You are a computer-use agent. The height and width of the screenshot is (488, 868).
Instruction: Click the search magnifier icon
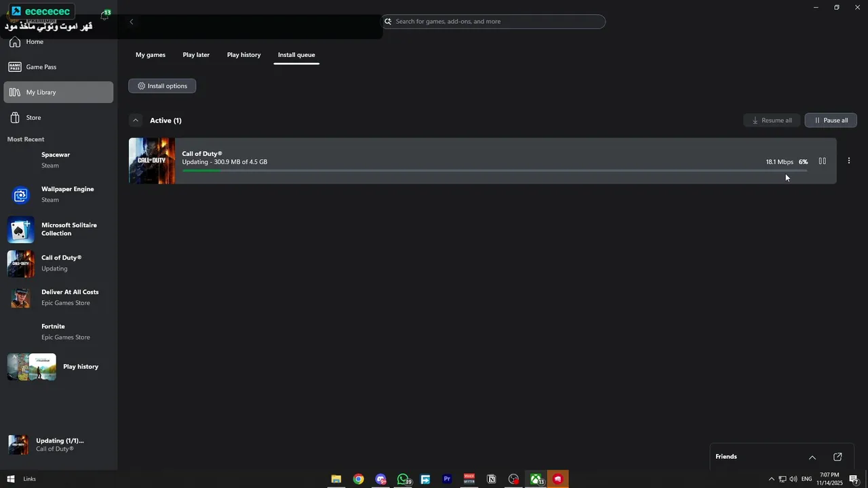(x=389, y=22)
